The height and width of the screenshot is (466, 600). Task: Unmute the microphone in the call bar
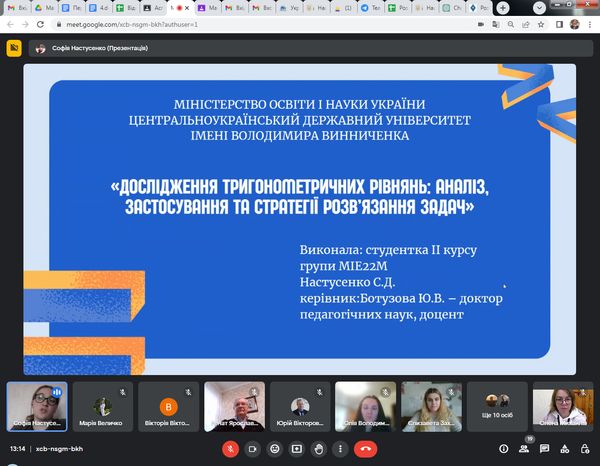[x=230, y=449]
